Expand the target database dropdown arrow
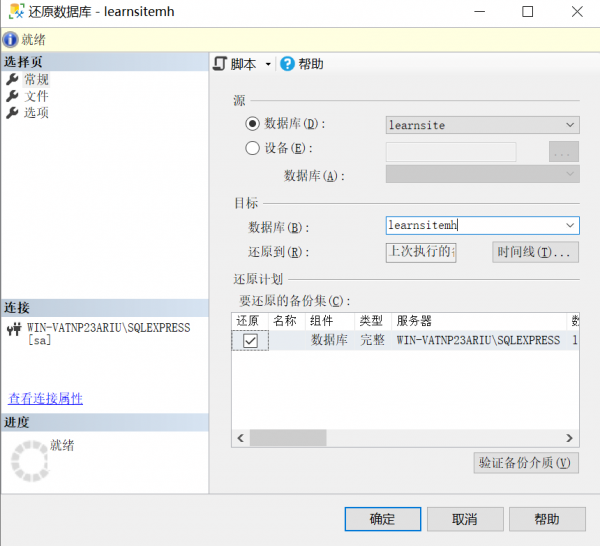This screenshot has width=600, height=546. point(570,226)
